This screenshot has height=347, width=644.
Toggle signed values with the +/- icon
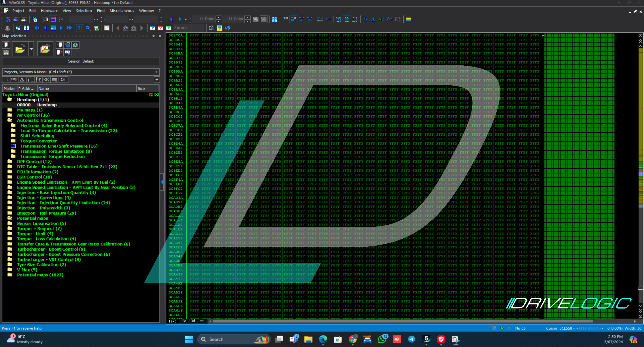328,19
